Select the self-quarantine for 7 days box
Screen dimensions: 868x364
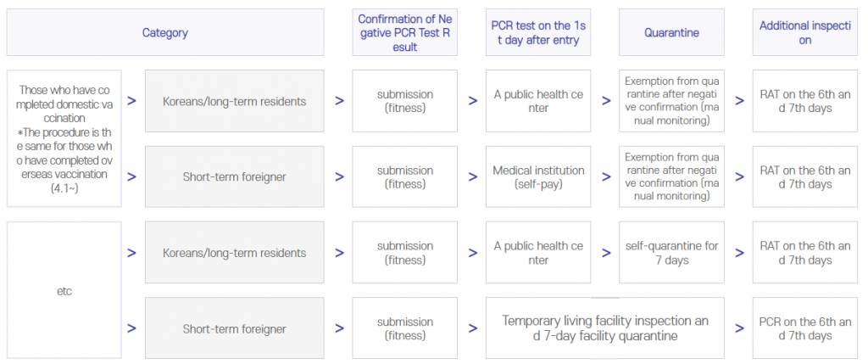671,253
